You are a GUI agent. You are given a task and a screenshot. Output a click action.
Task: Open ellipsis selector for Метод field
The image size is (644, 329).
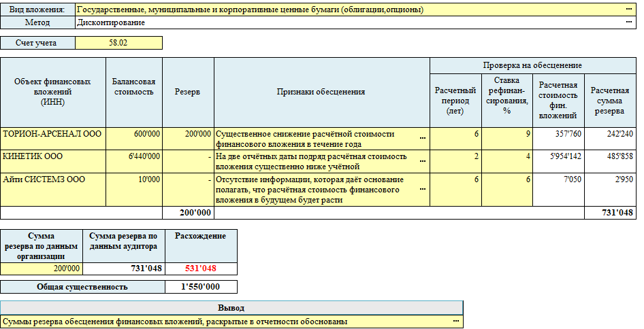point(628,22)
